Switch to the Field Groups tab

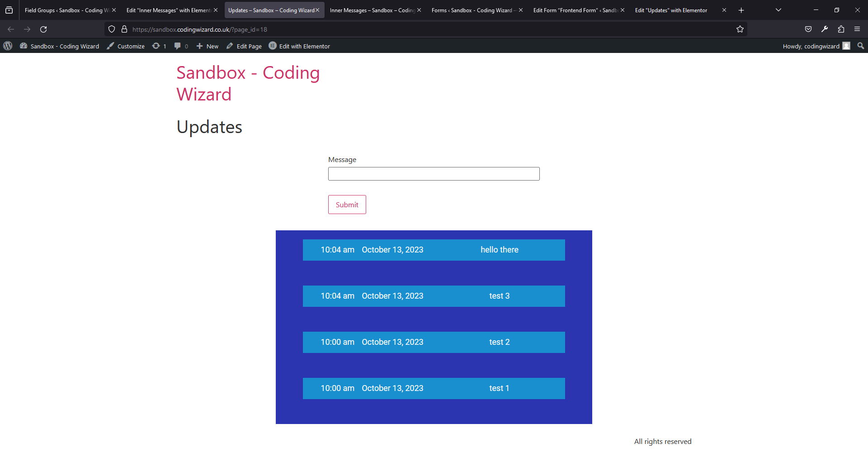click(x=66, y=10)
